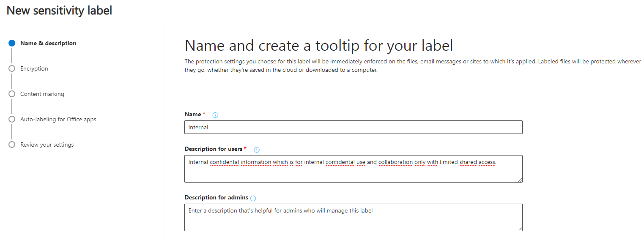The height and width of the screenshot is (240, 644).
Task: Click the Name field containing Internal
Action: click(x=353, y=127)
